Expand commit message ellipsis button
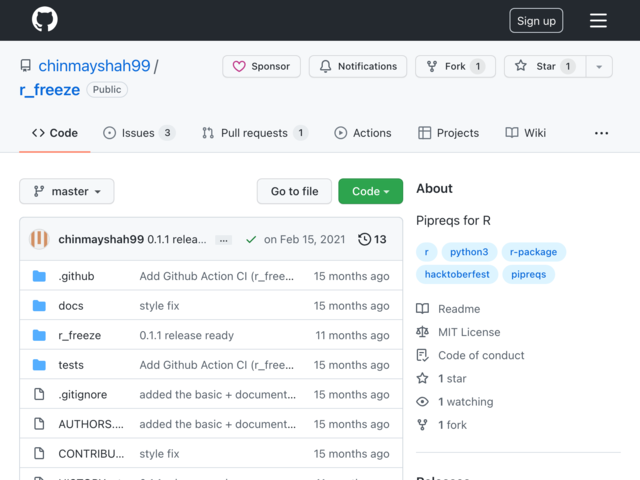Viewport: 640px width, 480px height. coord(224,240)
